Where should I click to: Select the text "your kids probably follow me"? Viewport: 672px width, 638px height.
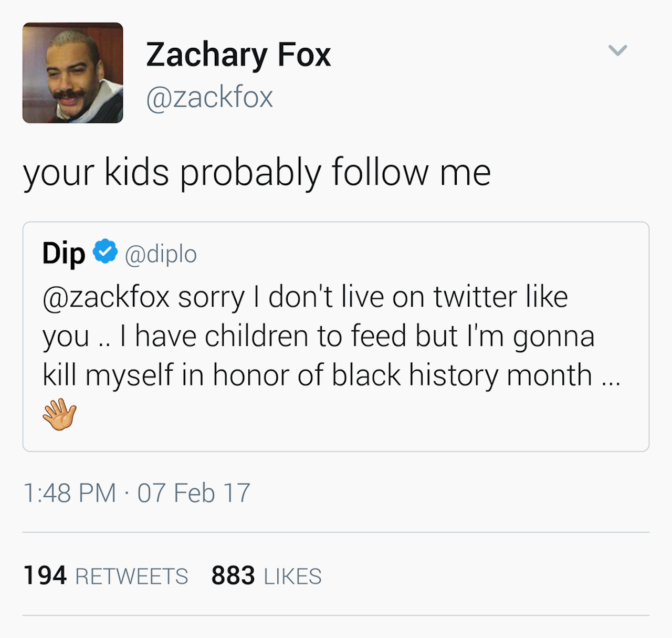[257, 172]
